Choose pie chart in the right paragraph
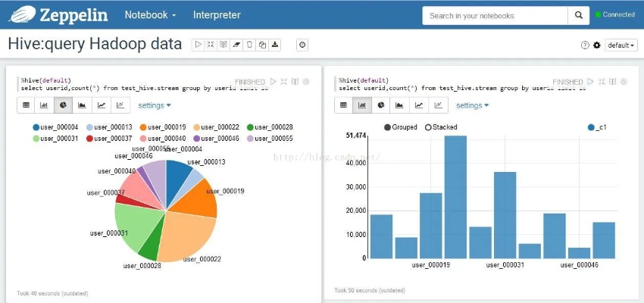 tap(381, 105)
